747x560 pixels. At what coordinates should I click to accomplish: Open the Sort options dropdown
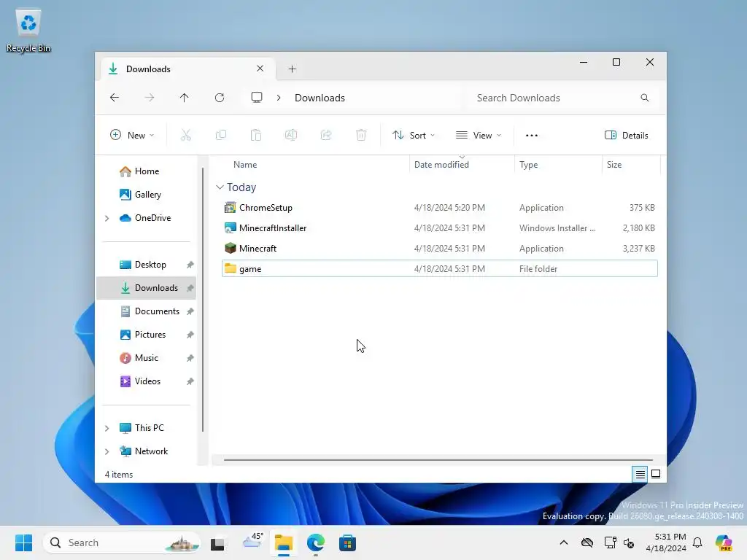(414, 135)
